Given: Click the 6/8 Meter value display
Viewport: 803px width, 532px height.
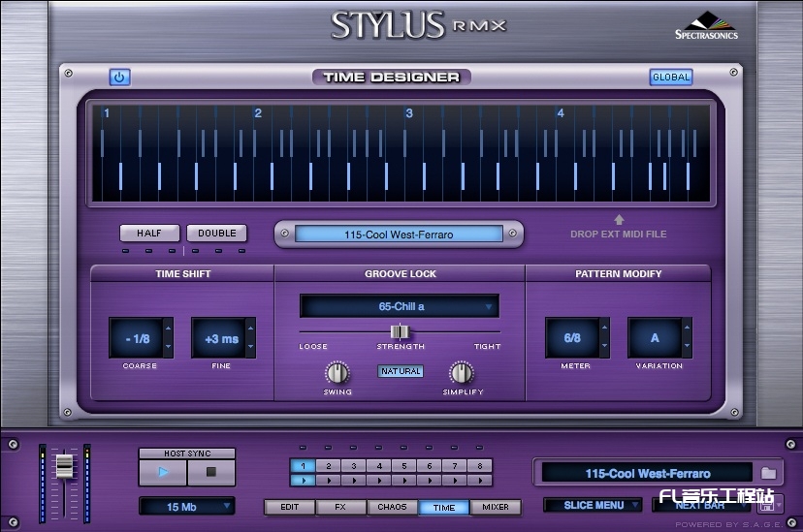Looking at the screenshot, I should click(572, 337).
